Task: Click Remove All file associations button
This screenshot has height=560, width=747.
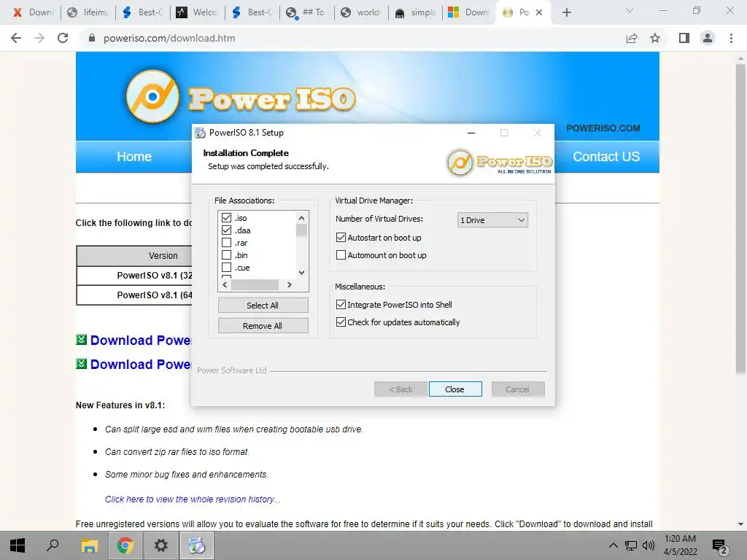Action: pos(263,326)
